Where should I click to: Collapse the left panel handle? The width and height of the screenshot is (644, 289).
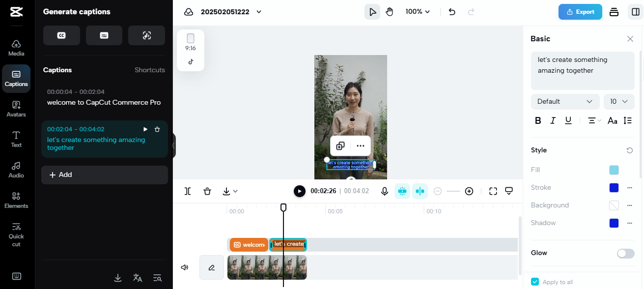[174, 145]
